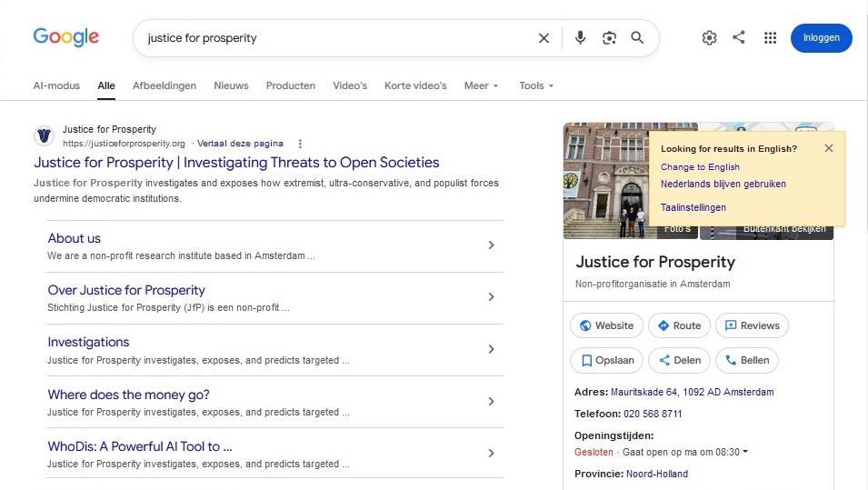
Task: Switch to AI-modus tab
Action: (x=56, y=85)
